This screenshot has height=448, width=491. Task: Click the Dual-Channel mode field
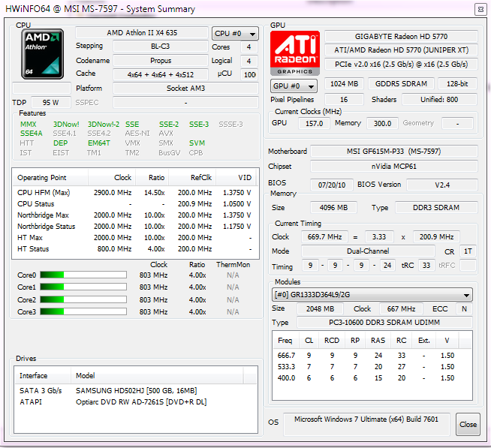click(x=368, y=251)
